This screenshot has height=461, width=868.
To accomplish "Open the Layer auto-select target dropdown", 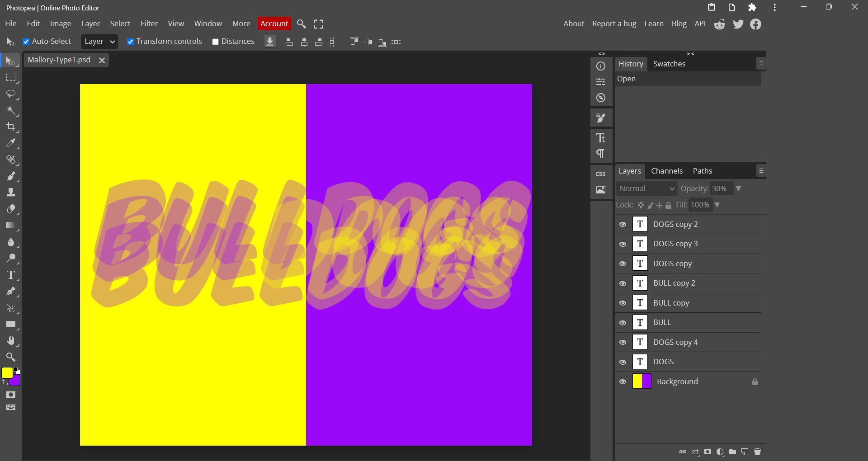I will pos(99,42).
